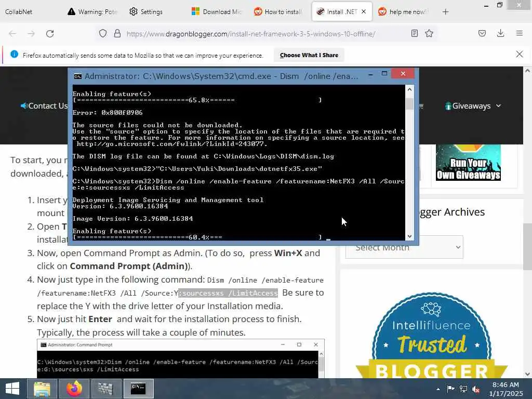The image size is (532, 399).
Task: Reload the current page
Action: pyautogui.click(x=50, y=34)
